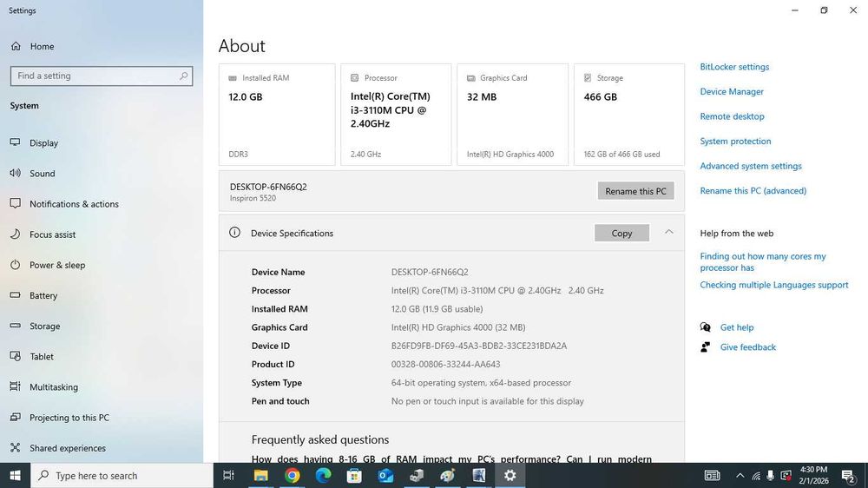868x488 pixels.
Task: Open Finding out how many cores link
Action: tap(763, 262)
